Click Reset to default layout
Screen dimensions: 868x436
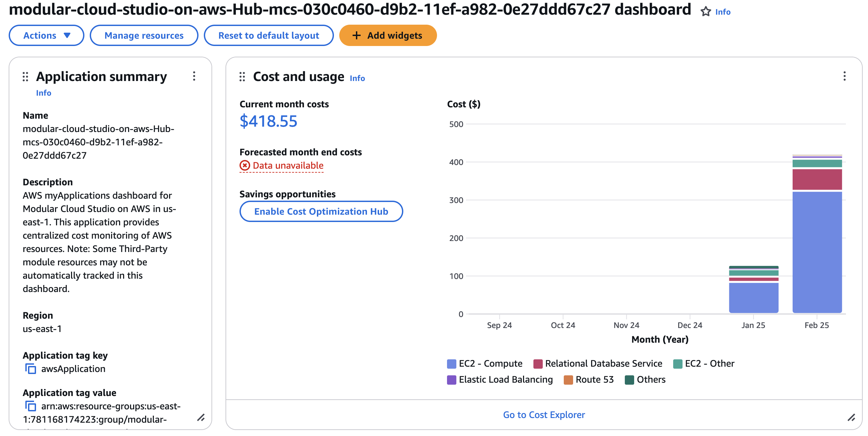pos(269,35)
